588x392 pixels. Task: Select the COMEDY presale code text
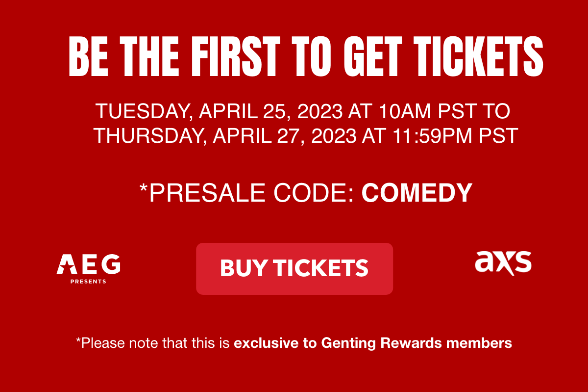click(416, 193)
